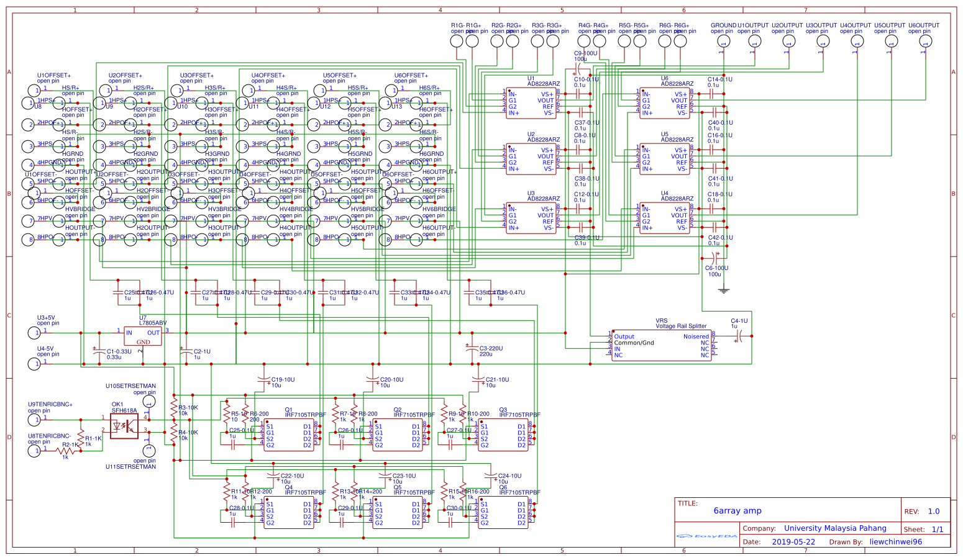Select the U6 AD8228ARZ amplifier block

[x=665, y=103]
